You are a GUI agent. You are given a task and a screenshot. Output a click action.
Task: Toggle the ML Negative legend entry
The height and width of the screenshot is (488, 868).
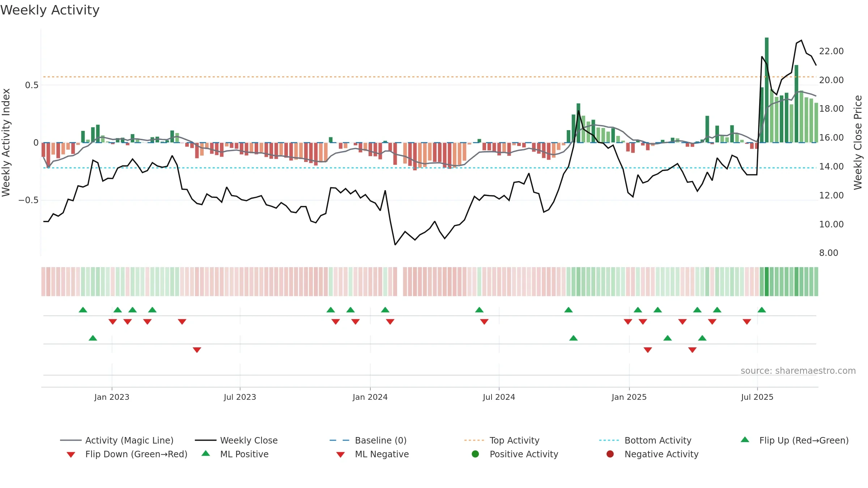tap(373, 454)
